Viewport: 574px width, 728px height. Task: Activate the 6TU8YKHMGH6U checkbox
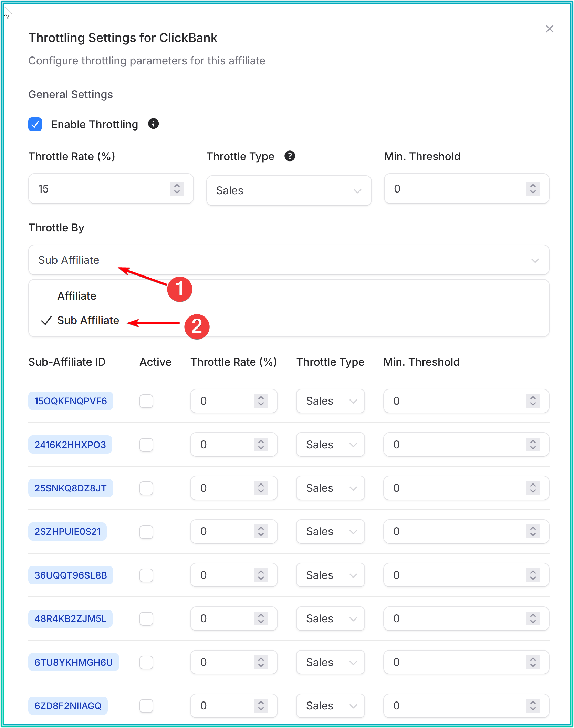pos(146,663)
